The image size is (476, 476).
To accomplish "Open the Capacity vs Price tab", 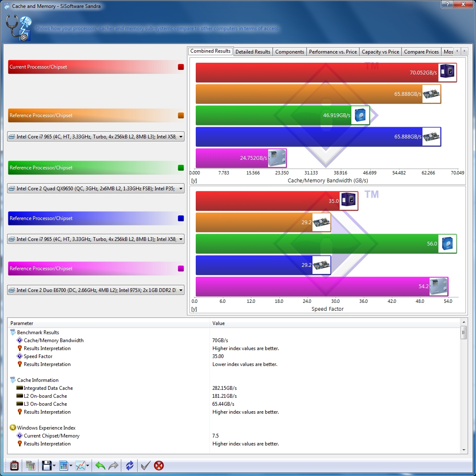I will tap(380, 51).
